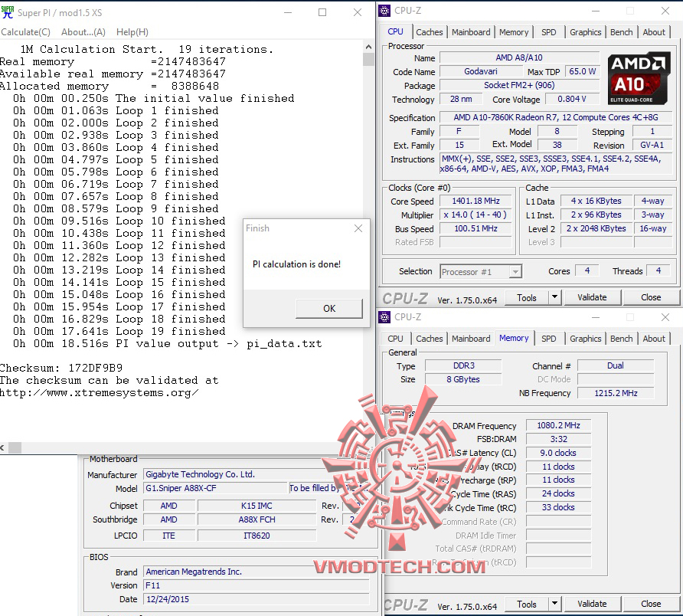The width and height of the screenshot is (683, 616).
Task: Open Graphics tab in lower CPU-Z window
Action: pos(585,339)
